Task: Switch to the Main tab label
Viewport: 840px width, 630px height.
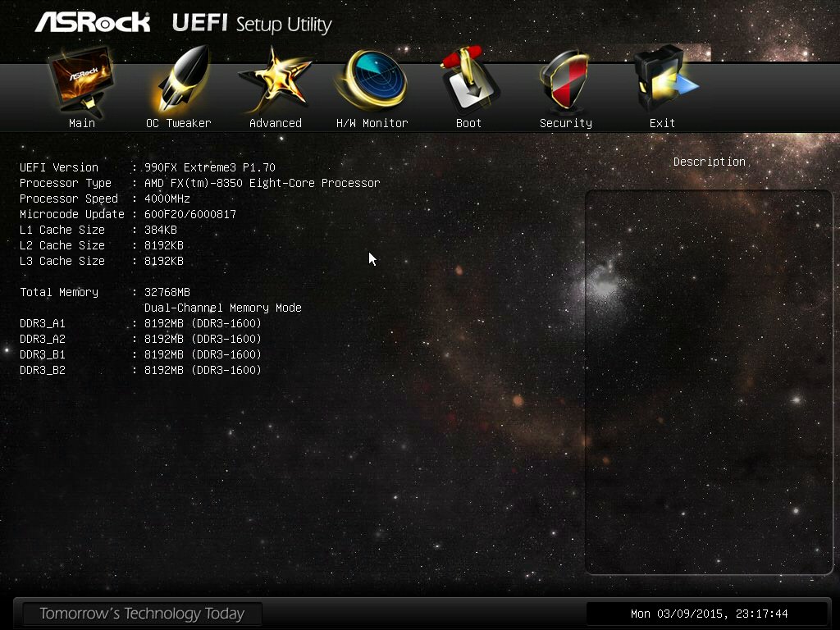Action: click(82, 123)
